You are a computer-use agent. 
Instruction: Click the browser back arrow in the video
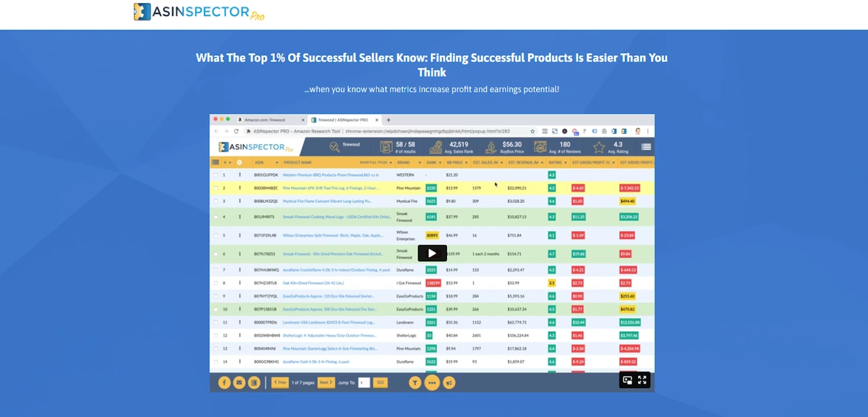coord(216,131)
